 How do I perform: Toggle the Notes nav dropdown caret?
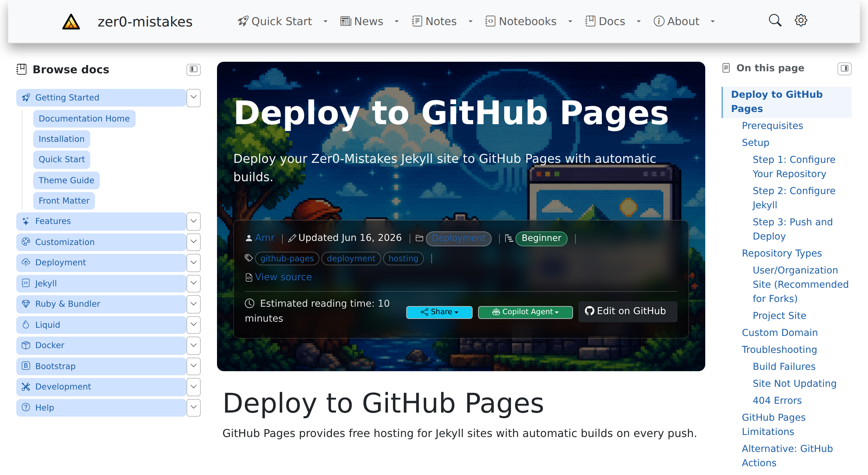(x=471, y=22)
